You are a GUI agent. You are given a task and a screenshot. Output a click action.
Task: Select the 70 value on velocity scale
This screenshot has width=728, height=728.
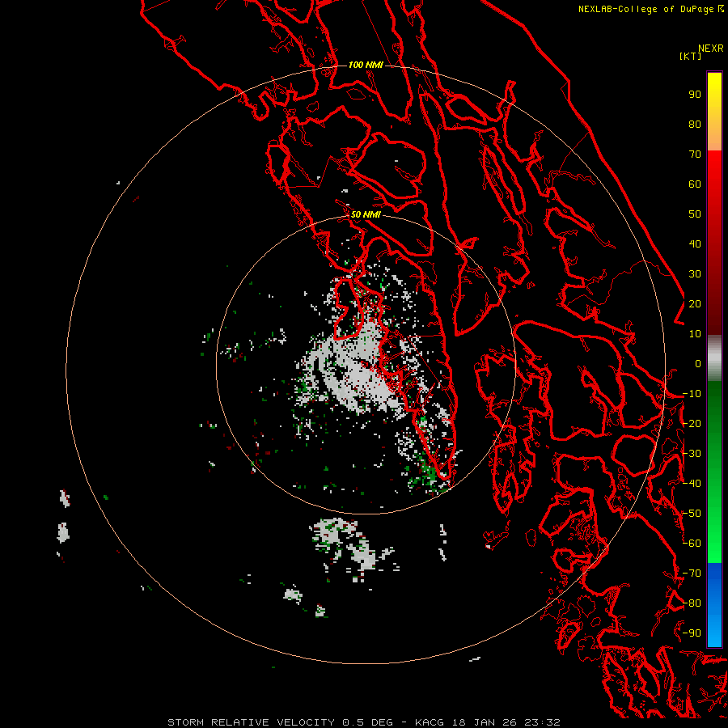click(x=695, y=154)
